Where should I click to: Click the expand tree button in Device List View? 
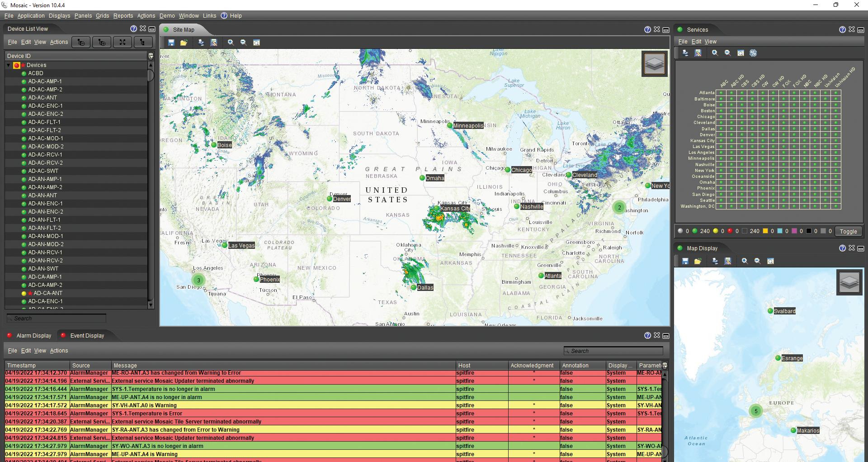[x=102, y=42]
